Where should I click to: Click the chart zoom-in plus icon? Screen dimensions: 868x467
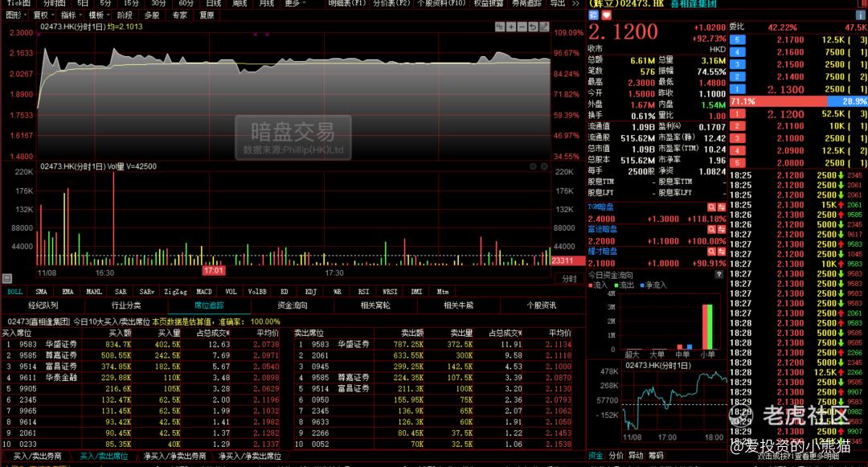511,27
